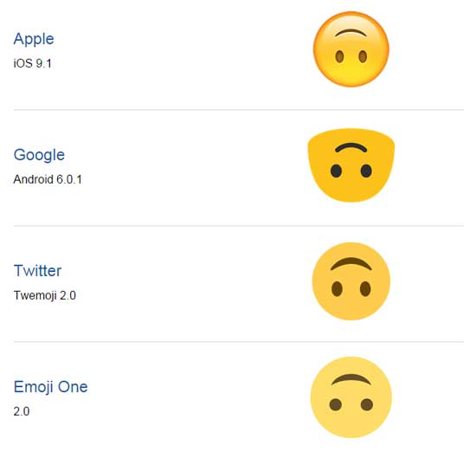Open the Google vendor link

[39, 155]
